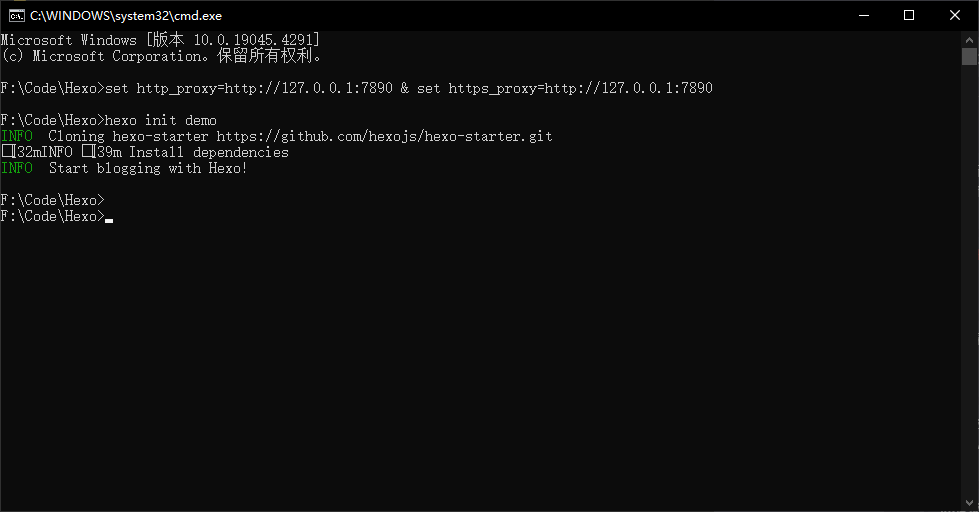Click the scrollbar up arrow
The height and width of the screenshot is (512, 979).
coord(970,38)
